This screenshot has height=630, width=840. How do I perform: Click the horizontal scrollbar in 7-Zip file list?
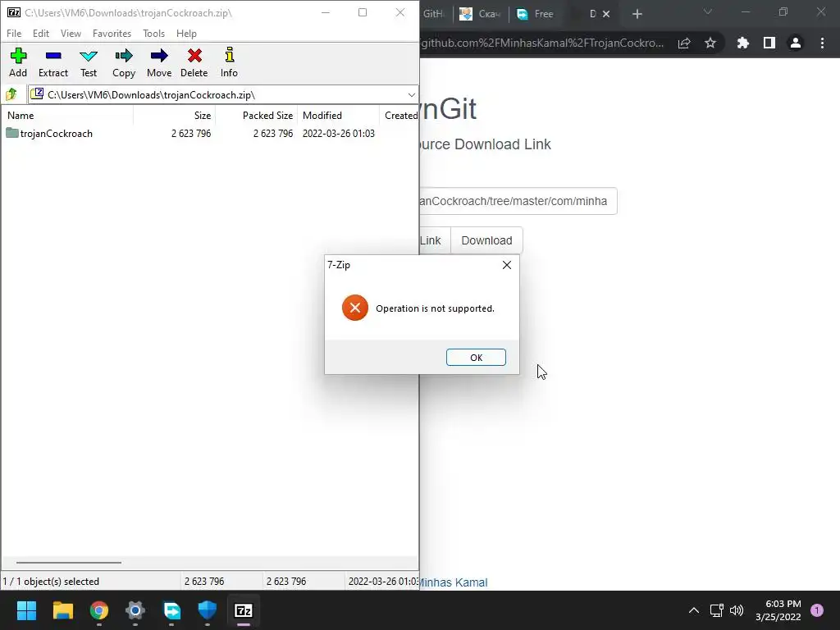click(x=69, y=563)
